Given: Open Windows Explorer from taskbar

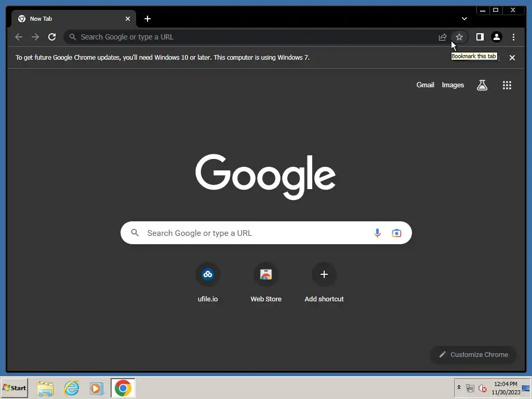Looking at the screenshot, I should 45,388.
